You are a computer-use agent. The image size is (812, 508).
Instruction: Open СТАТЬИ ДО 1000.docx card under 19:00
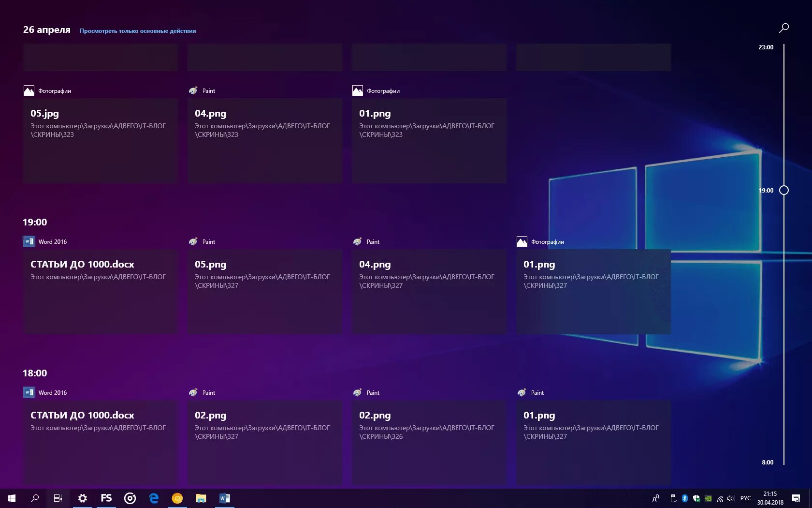pyautogui.click(x=101, y=291)
